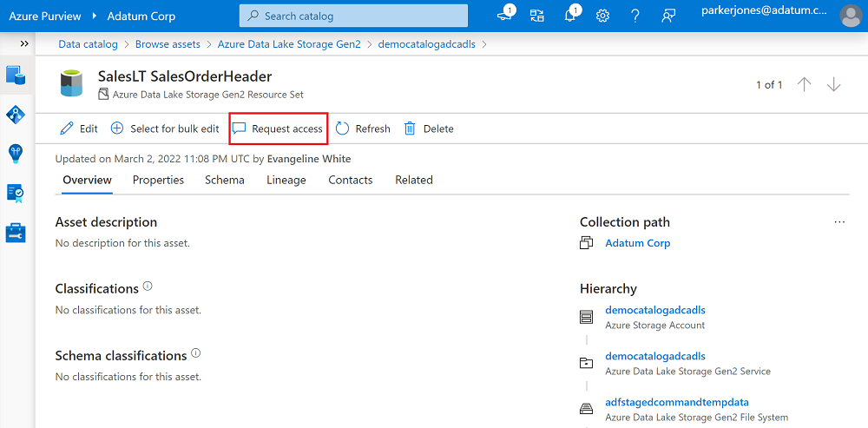Delete the SalesLT SalesOrderHeader asset
Image resolution: width=868 pixels, height=428 pixels.
[429, 129]
